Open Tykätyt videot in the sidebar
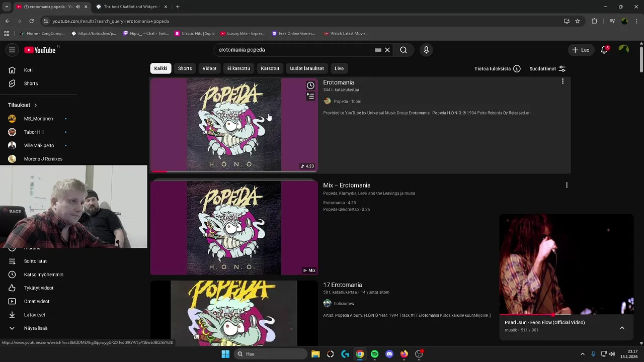The height and width of the screenshot is (362, 644). pos(38,288)
